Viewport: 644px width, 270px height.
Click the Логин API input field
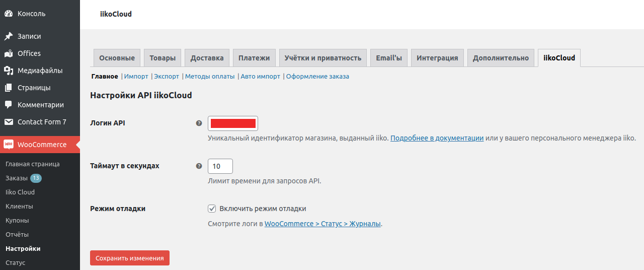point(233,123)
